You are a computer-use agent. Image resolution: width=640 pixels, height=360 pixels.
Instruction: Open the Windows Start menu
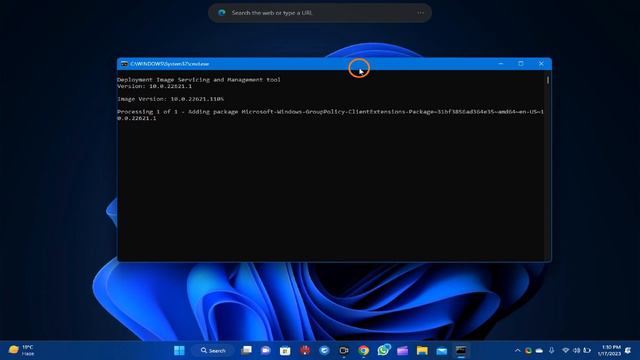pyautogui.click(x=179, y=350)
